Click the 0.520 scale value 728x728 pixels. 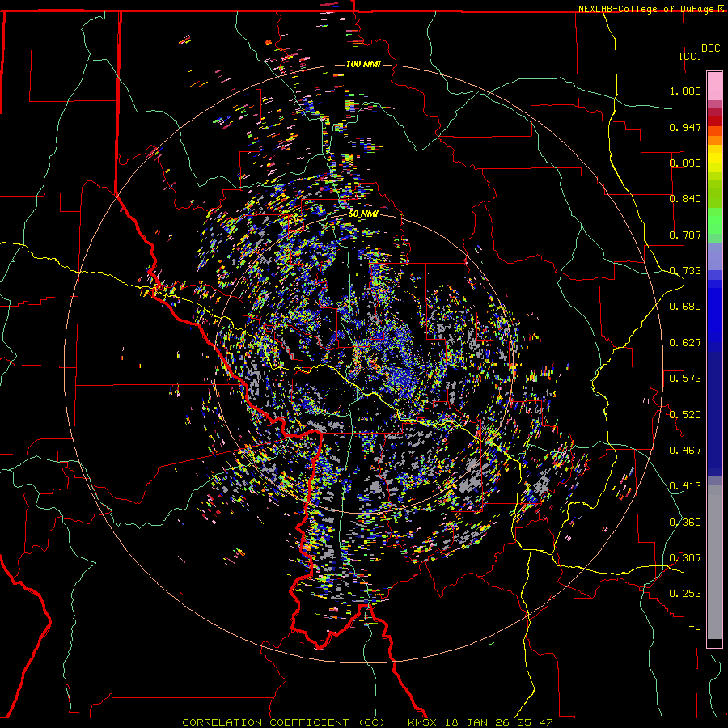click(685, 415)
